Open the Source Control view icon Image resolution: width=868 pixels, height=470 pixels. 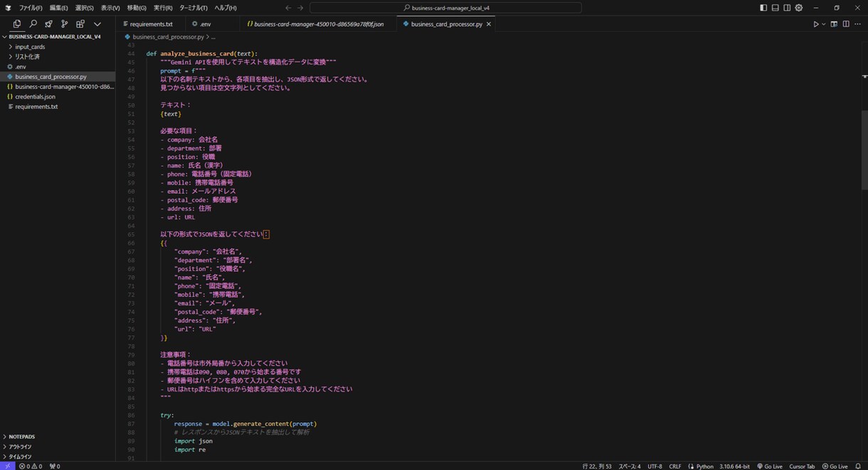[x=64, y=24]
